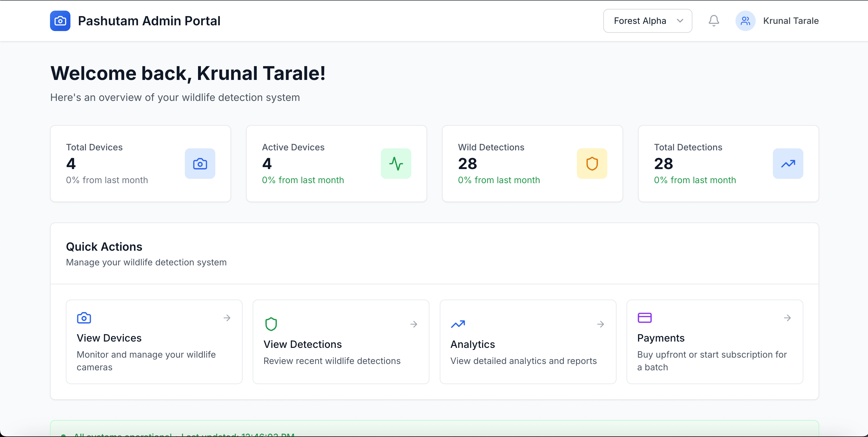Click 0% from last month under Total Detections
The image size is (868, 437).
tap(695, 180)
